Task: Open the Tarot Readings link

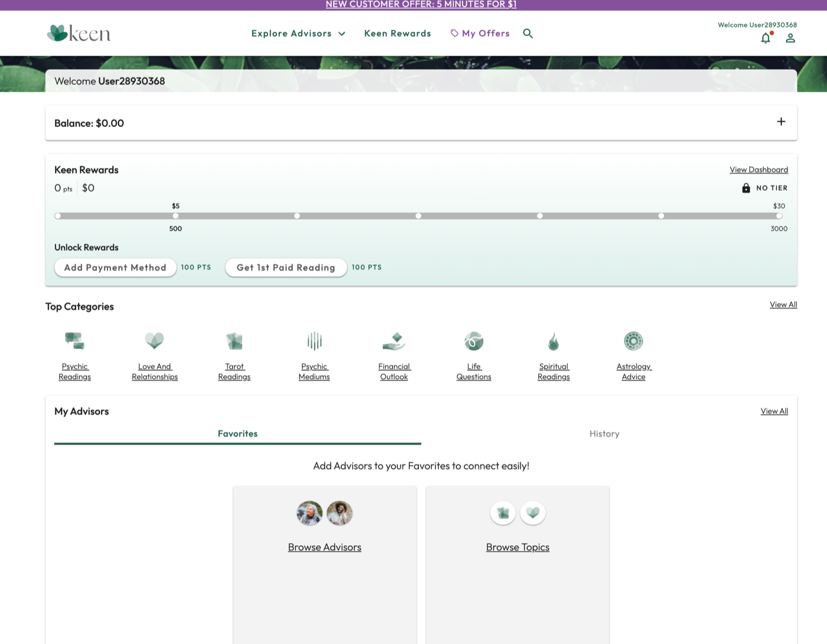Action: pyautogui.click(x=235, y=372)
